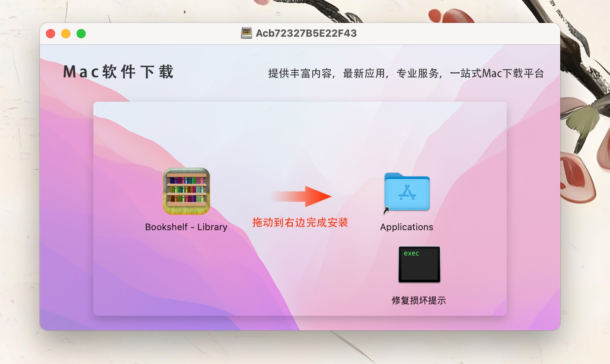
Task: Click the "Applications" folder name label
Action: point(407,227)
